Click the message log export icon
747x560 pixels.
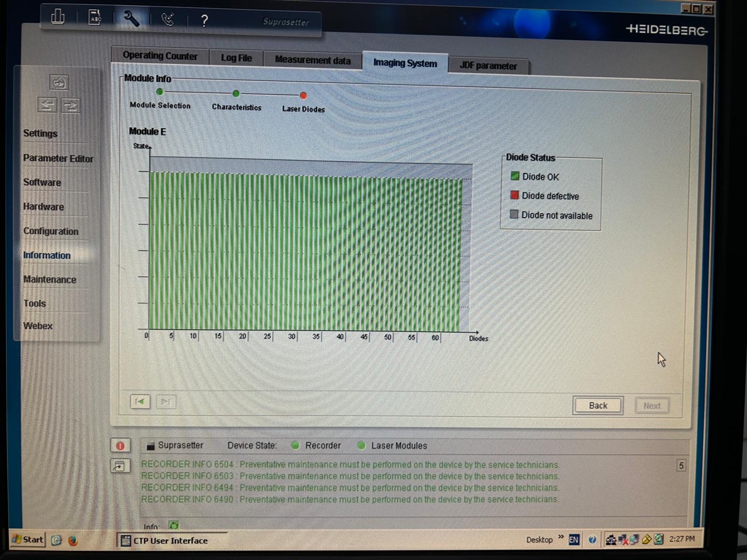point(120,466)
